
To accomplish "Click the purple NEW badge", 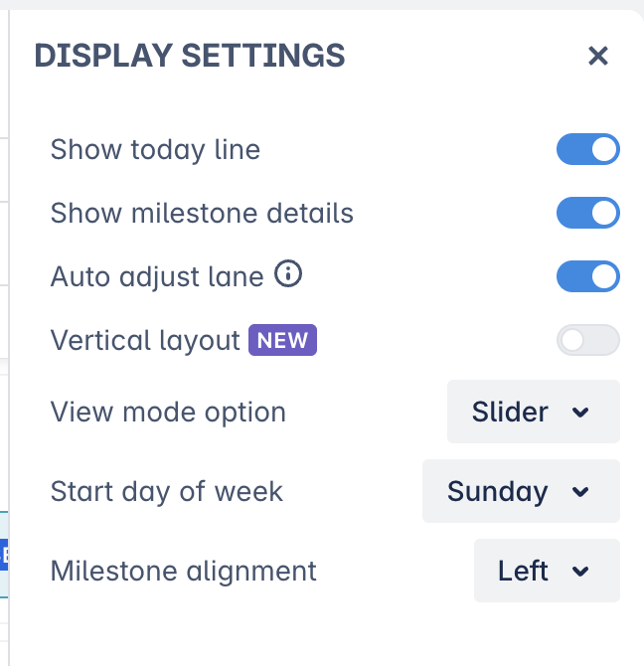I will pos(283,341).
